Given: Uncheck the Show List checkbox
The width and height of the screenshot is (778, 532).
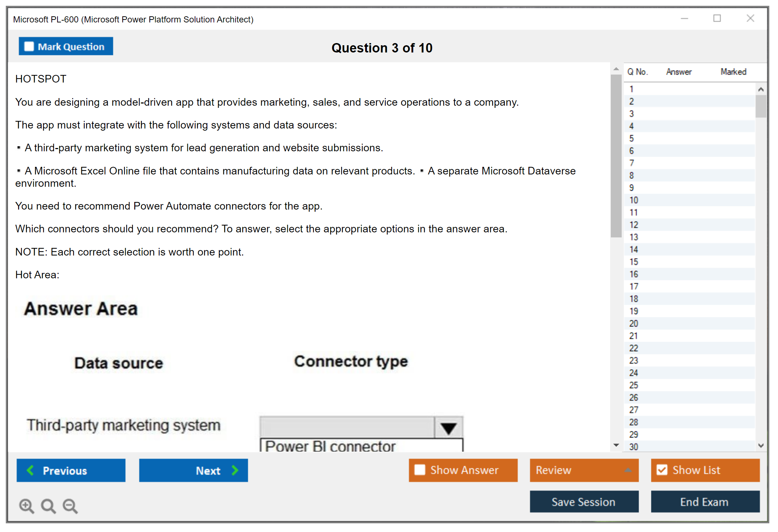Looking at the screenshot, I should pyautogui.click(x=662, y=470).
